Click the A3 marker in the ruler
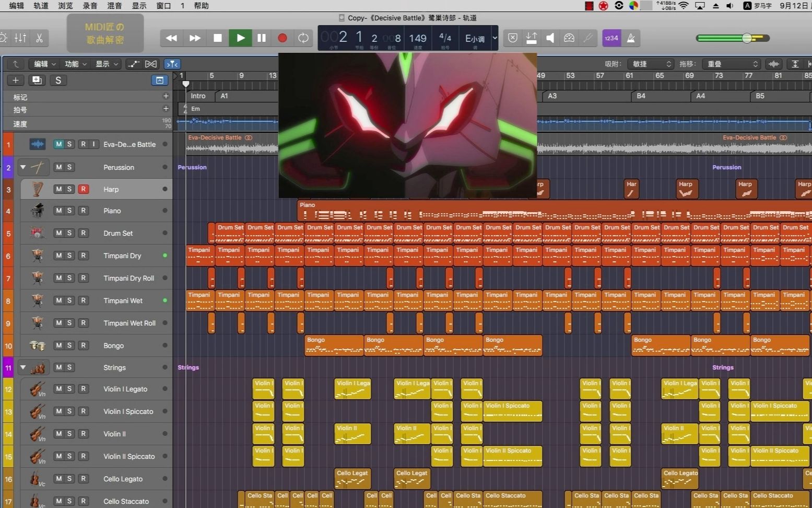Viewport: 812px width, 508px height. tap(552, 96)
